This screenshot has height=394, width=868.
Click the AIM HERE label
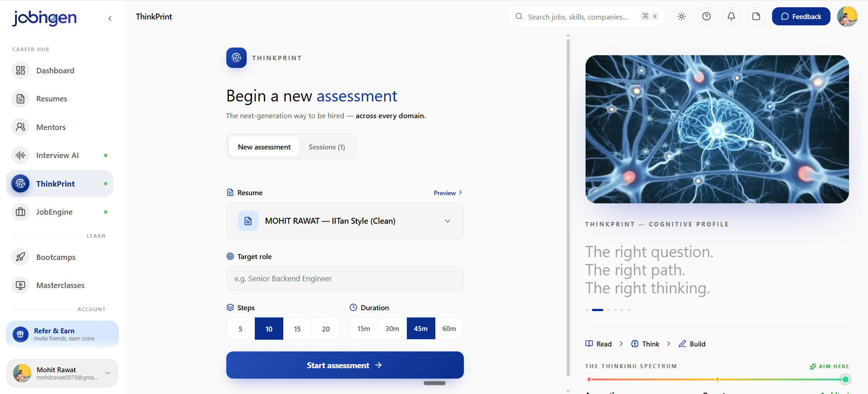834,366
